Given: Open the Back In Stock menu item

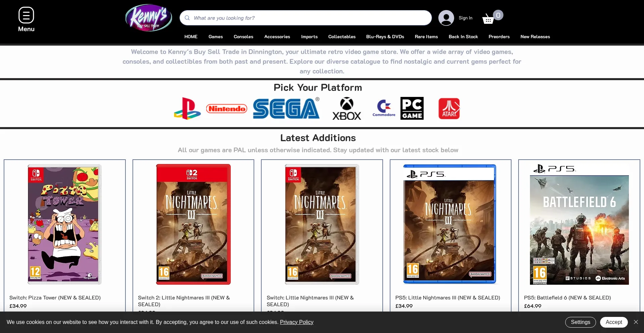Looking at the screenshot, I should point(463,37).
